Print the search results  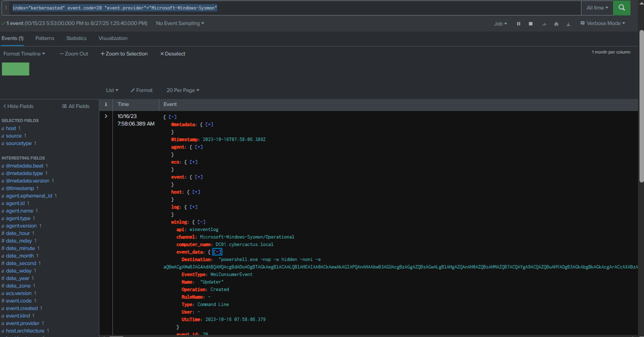click(556, 23)
